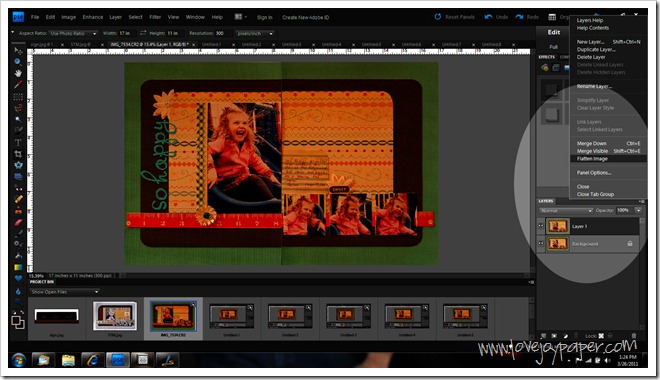The height and width of the screenshot is (380, 660).
Task: Open the Aspect Ratio dropdown
Action: coord(73,33)
